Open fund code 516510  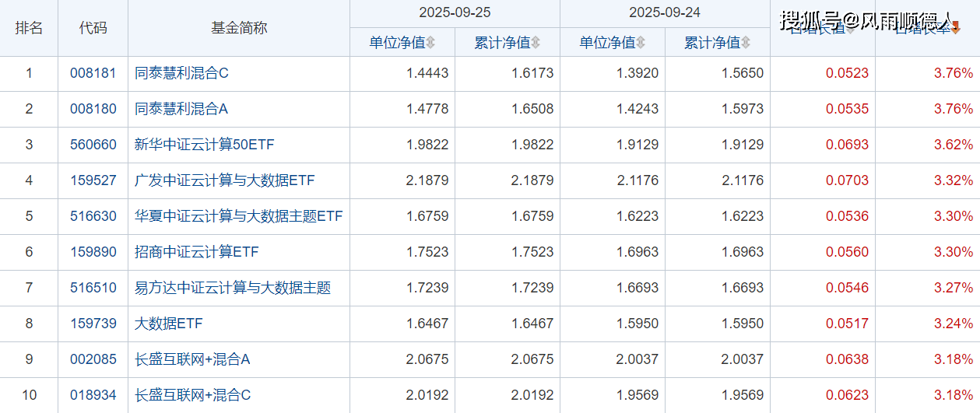coord(93,288)
